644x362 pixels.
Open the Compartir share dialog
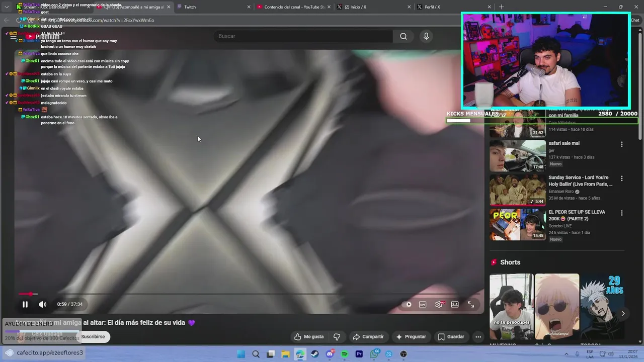click(x=368, y=337)
